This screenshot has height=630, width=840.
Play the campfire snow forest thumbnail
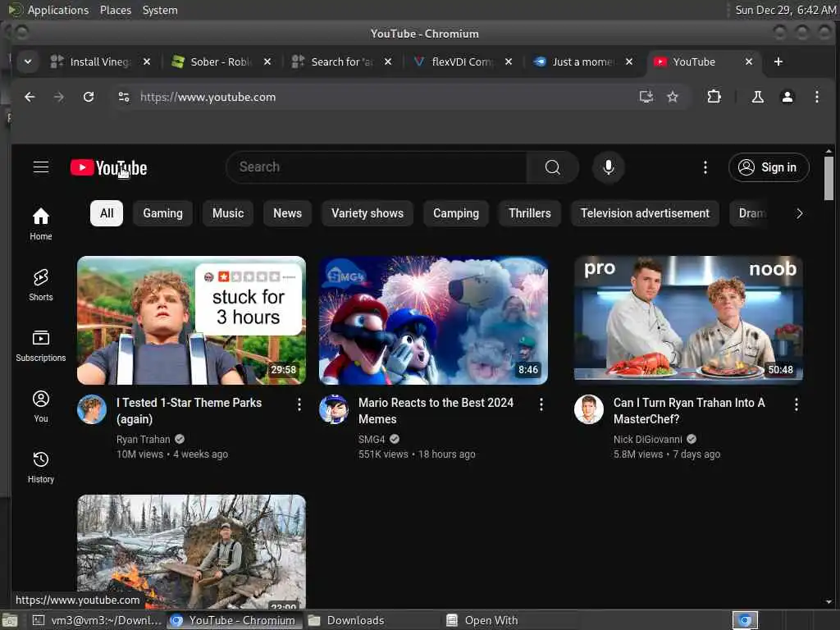point(191,552)
